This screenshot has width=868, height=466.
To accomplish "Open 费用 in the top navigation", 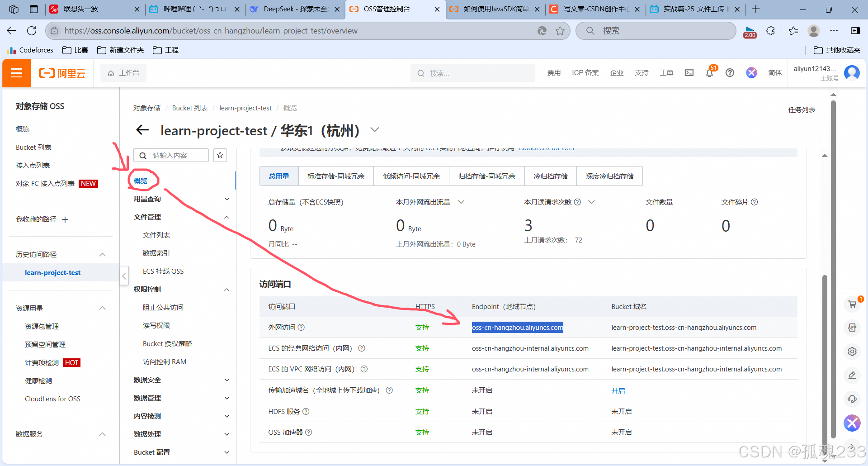I will pyautogui.click(x=554, y=73).
